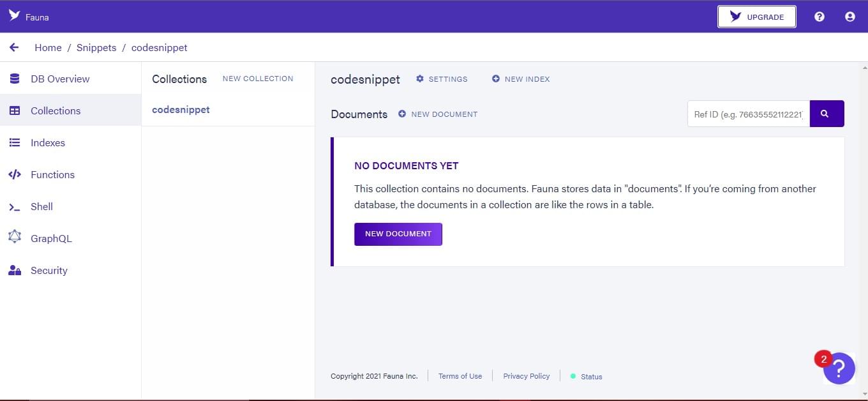Go to Snippets in the breadcrumb
Image resolution: width=868 pixels, height=401 pixels.
(96, 48)
